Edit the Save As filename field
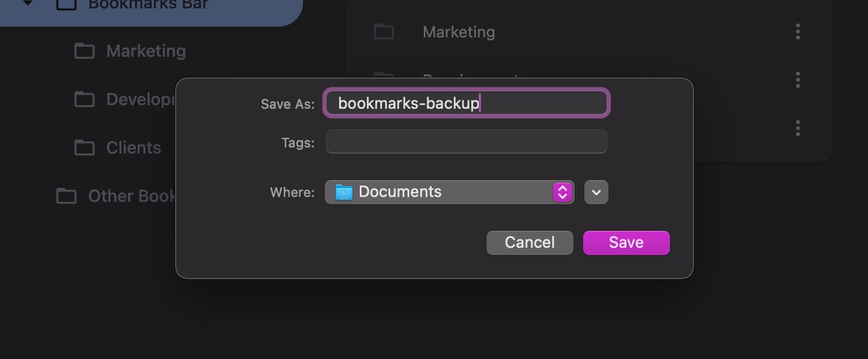Viewport: 868px width, 359px height. (x=467, y=103)
